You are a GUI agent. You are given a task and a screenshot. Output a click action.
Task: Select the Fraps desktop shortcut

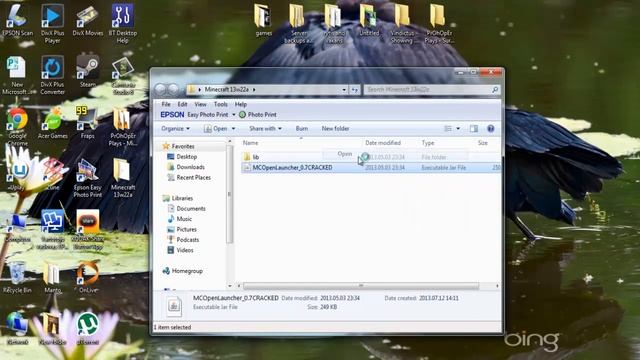[x=87, y=123]
